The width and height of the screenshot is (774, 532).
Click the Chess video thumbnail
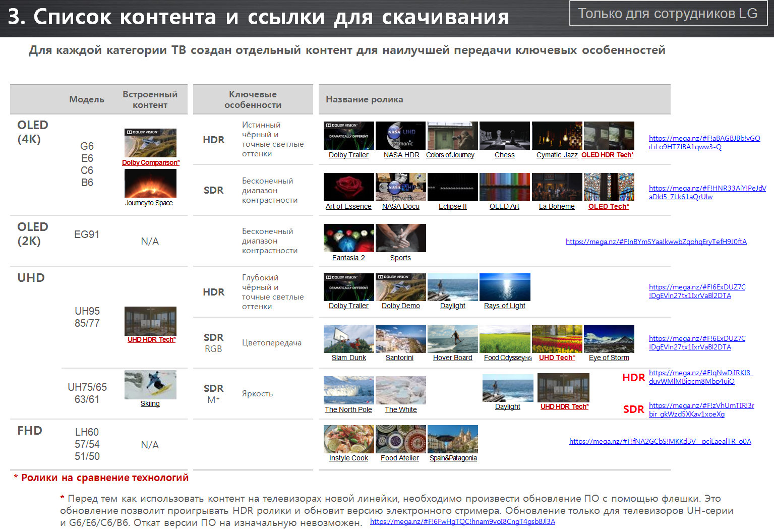[x=504, y=136]
